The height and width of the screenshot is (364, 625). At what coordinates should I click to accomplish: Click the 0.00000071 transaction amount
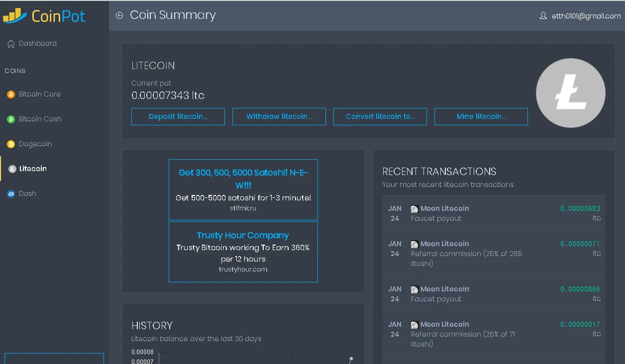580,244
